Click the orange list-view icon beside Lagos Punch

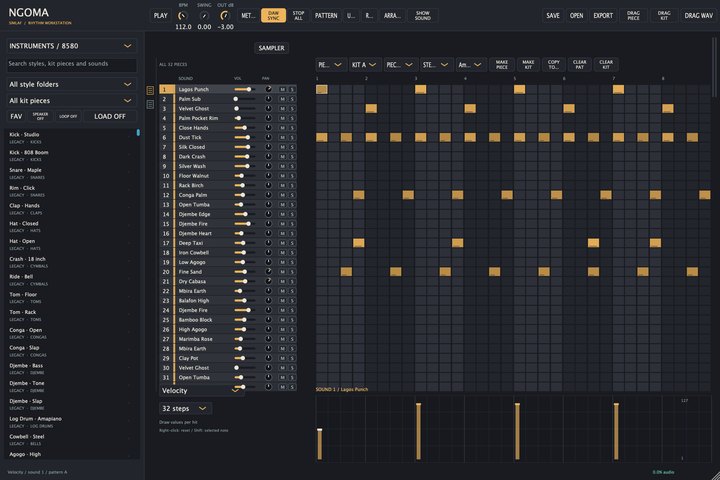tap(150, 90)
